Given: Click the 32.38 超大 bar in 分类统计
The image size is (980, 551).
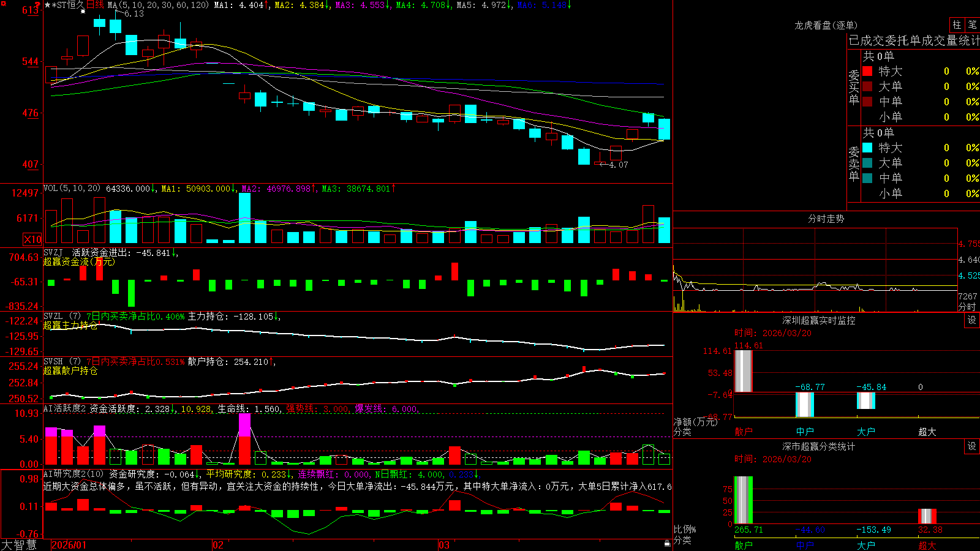Looking at the screenshot, I should tap(927, 516).
